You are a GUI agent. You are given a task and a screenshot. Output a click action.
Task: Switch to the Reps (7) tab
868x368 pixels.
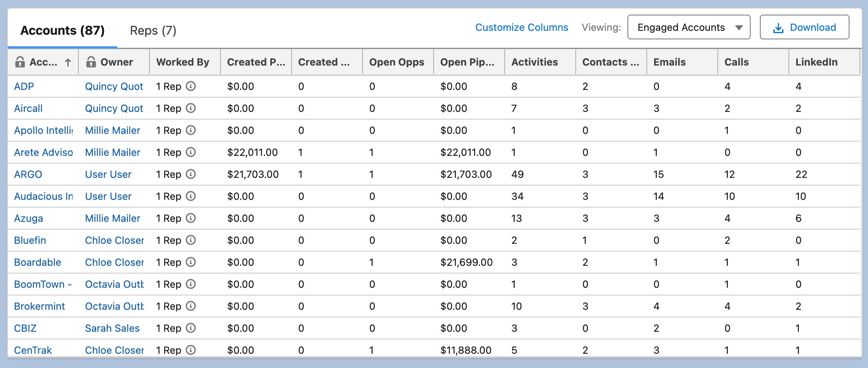[x=153, y=30]
